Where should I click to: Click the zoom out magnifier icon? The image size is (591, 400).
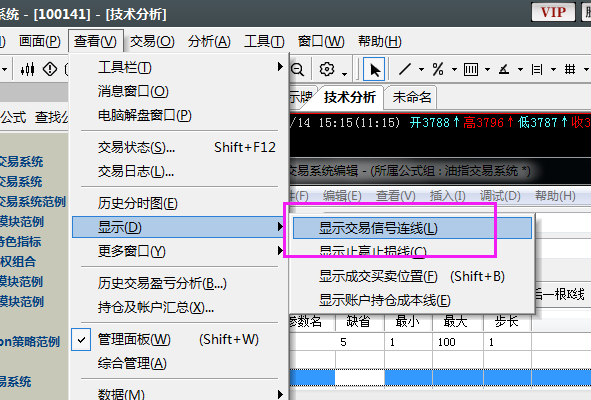tap(297, 69)
